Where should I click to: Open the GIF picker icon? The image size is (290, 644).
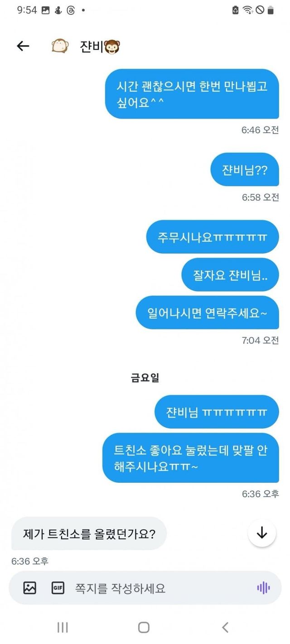point(58,588)
